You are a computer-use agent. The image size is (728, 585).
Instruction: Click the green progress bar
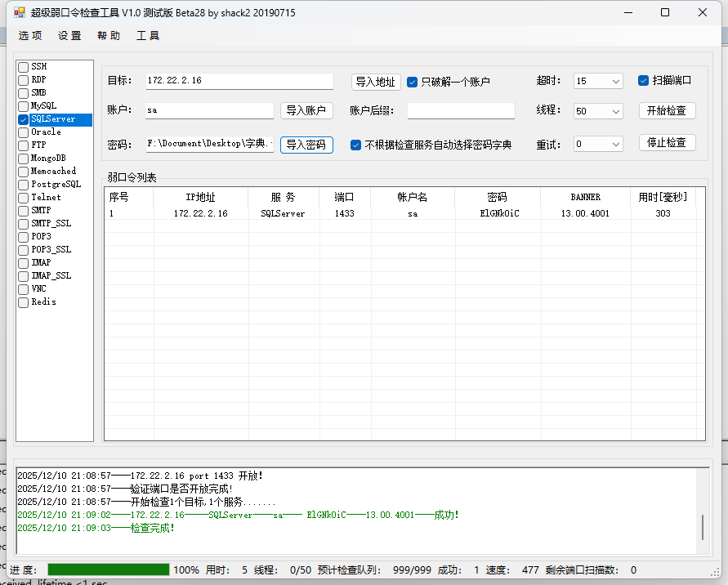(x=109, y=569)
